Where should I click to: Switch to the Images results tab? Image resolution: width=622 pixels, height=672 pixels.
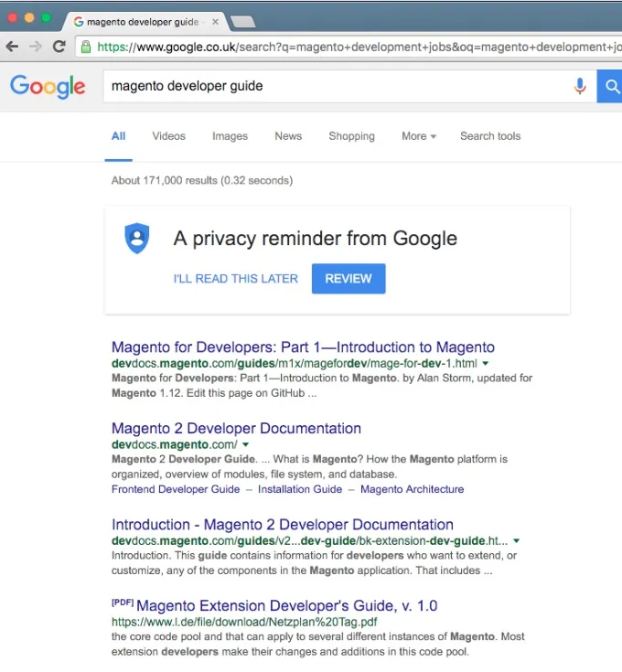[230, 136]
